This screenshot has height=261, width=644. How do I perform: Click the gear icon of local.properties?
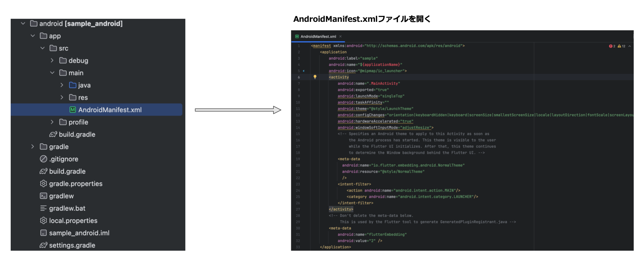[44, 221]
